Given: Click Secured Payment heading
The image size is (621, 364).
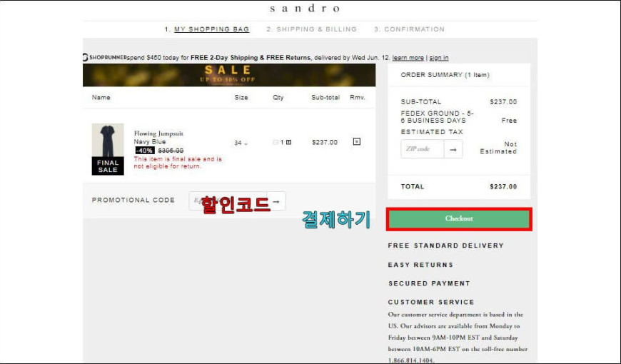Looking at the screenshot, I should click(429, 283).
